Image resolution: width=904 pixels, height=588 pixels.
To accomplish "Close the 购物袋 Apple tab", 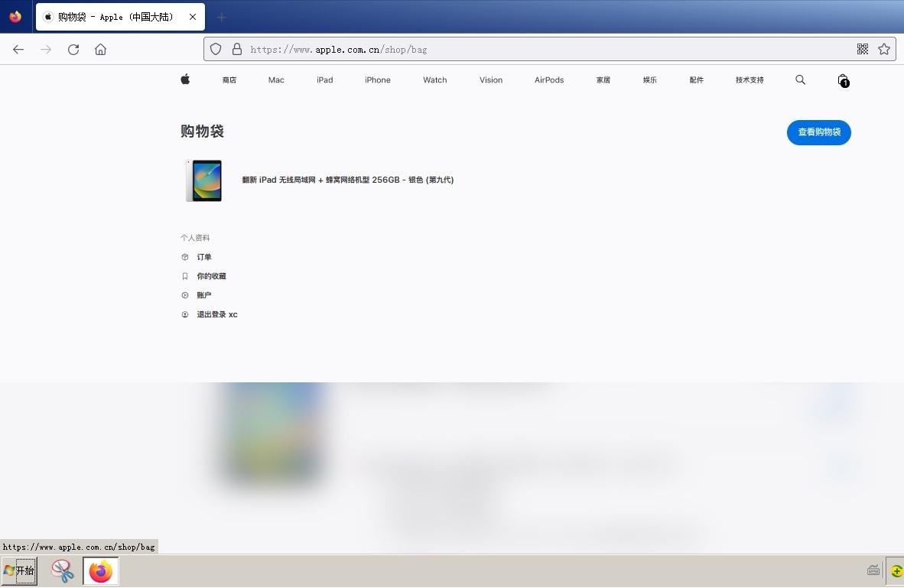I will tap(193, 17).
